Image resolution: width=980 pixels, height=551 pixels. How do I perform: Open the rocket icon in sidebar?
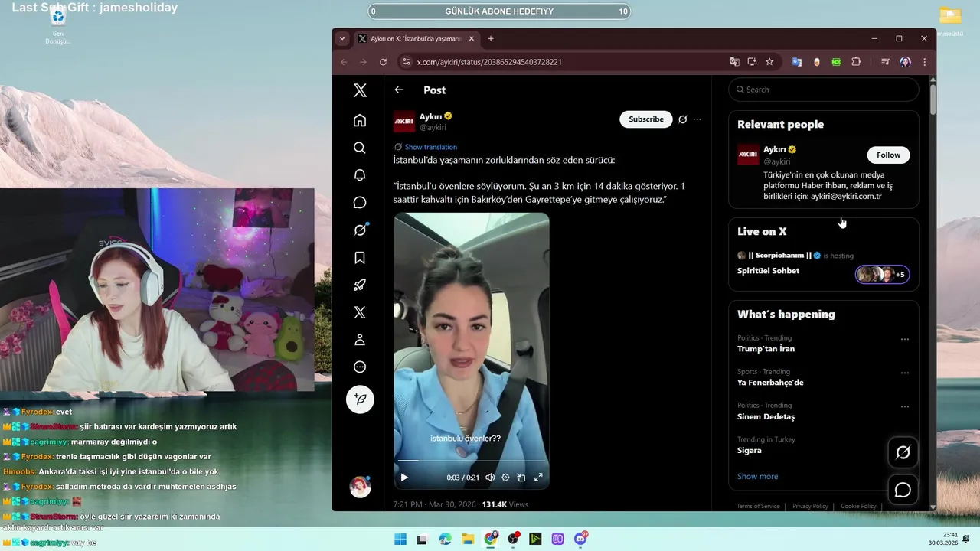pos(360,285)
